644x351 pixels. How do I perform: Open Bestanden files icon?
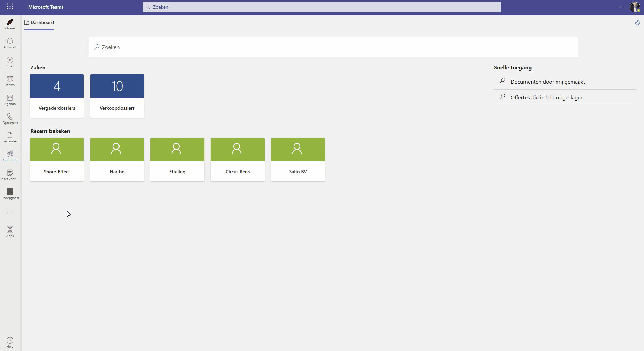[x=10, y=137]
